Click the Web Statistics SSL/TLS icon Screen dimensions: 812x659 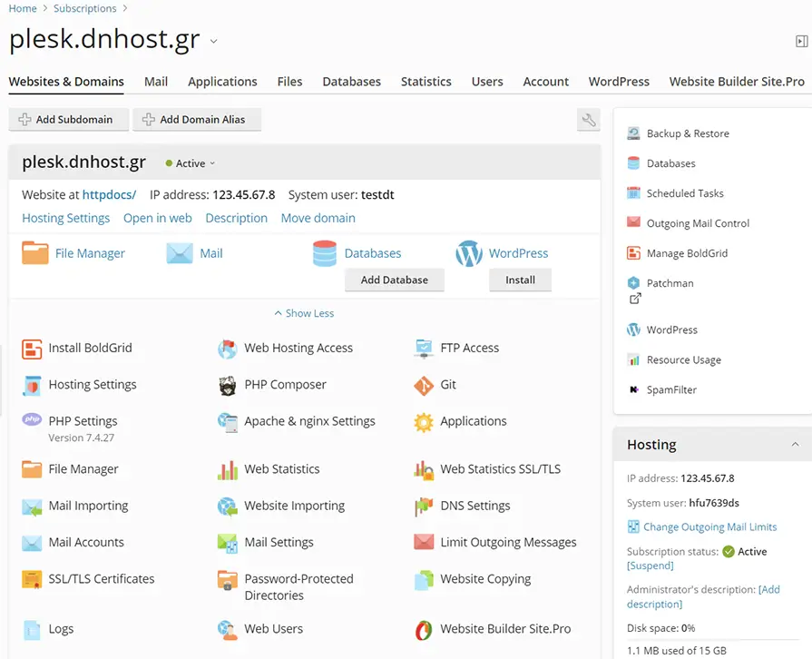[x=424, y=470]
